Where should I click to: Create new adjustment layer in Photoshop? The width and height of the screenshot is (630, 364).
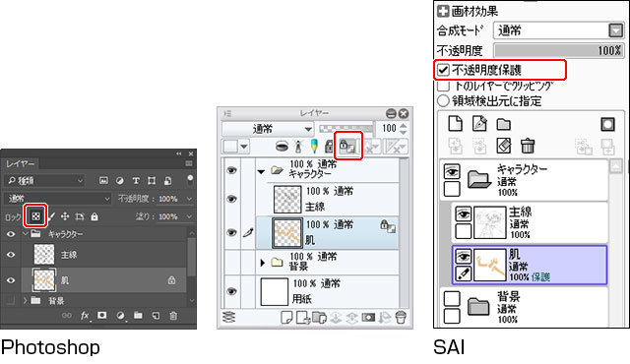coord(120,316)
